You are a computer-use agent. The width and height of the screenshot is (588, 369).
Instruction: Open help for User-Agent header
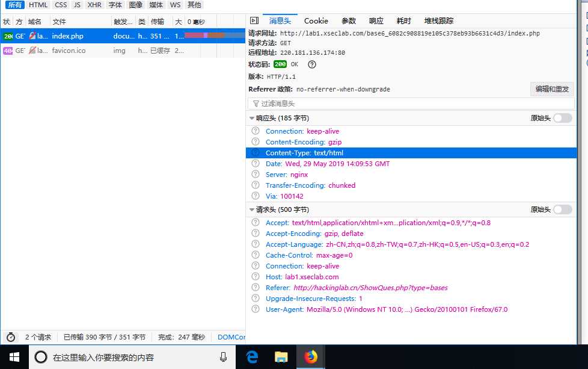(256, 309)
